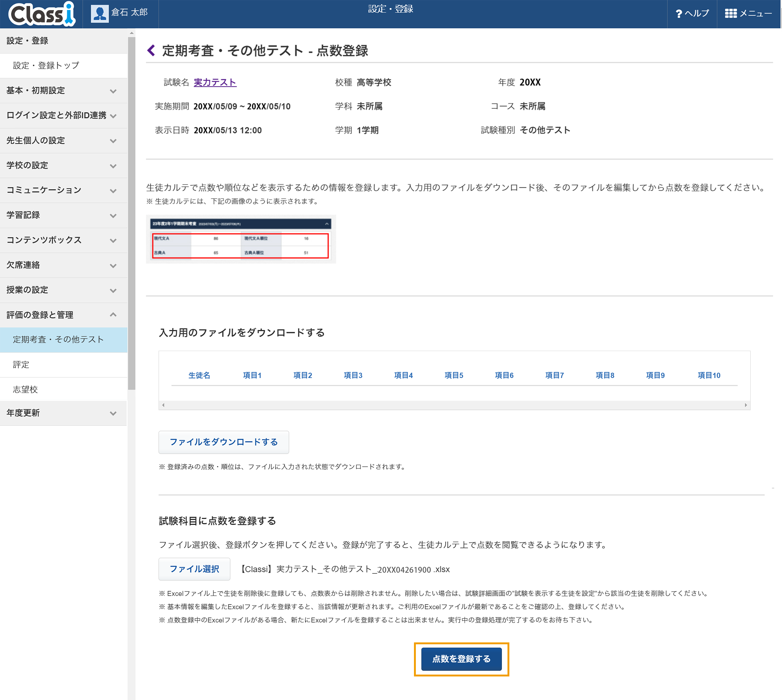Click the 試験種別 その他テスト value
The height and width of the screenshot is (700, 782).
tap(545, 130)
